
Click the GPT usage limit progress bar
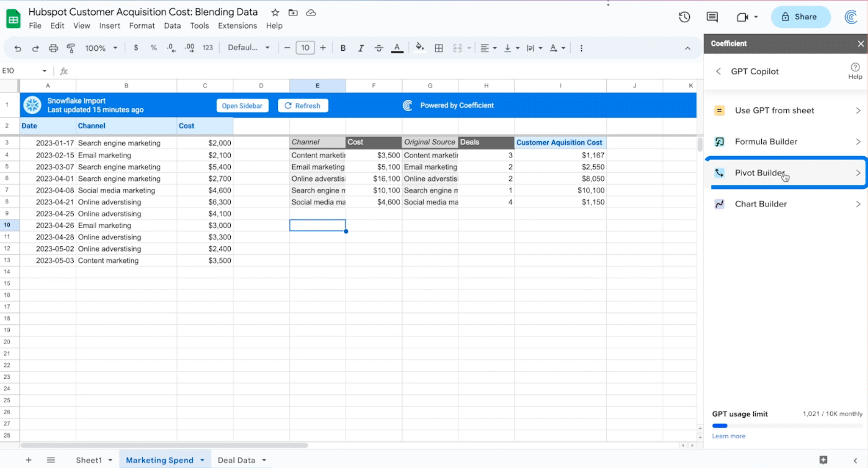coord(787,426)
